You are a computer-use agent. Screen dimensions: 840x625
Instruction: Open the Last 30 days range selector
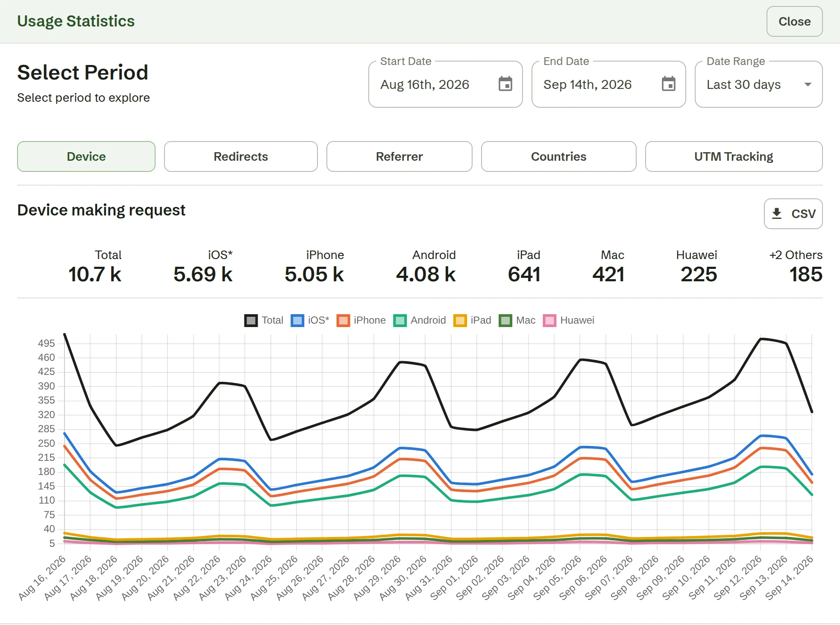(x=758, y=84)
